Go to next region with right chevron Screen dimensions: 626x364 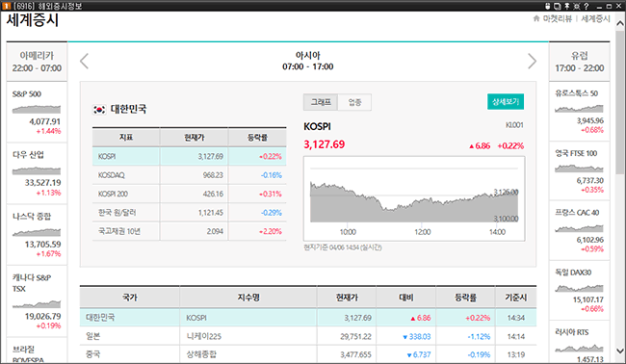click(532, 61)
